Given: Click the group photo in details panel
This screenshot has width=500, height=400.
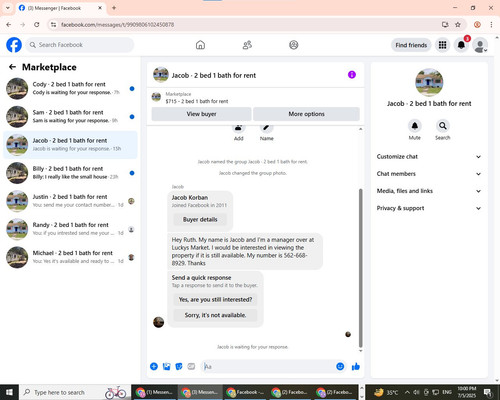Looking at the screenshot, I should pyautogui.click(x=429, y=82).
